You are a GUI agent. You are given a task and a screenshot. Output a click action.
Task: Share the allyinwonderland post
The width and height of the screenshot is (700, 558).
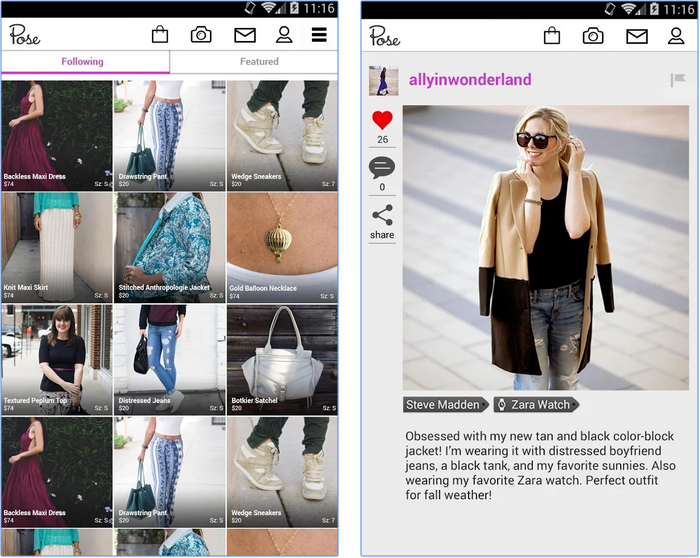(x=382, y=222)
